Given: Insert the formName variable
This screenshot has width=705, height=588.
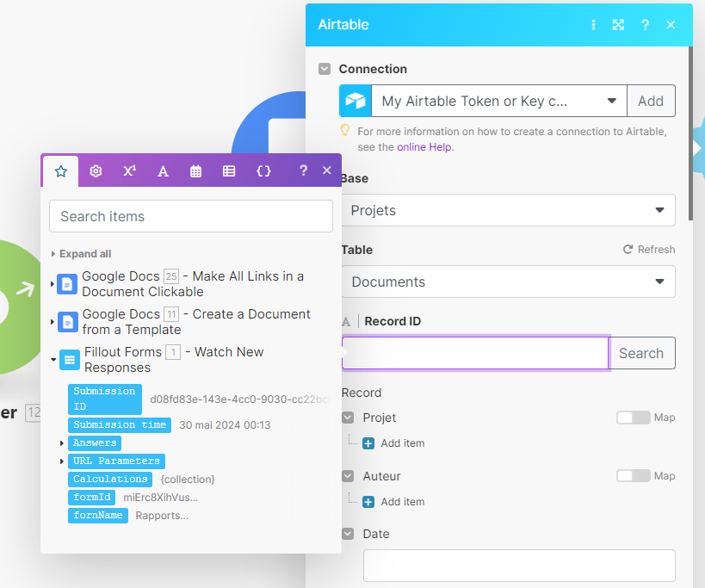Looking at the screenshot, I should point(98,515).
